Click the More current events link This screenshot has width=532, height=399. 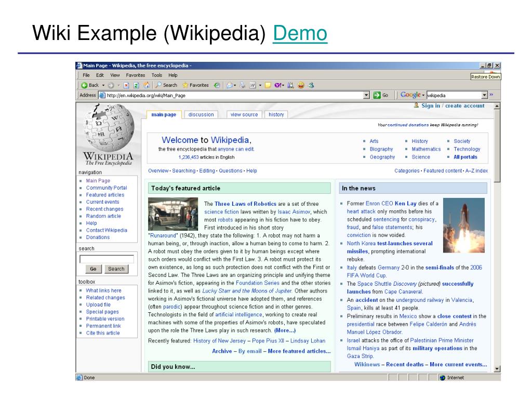[x=458, y=364]
